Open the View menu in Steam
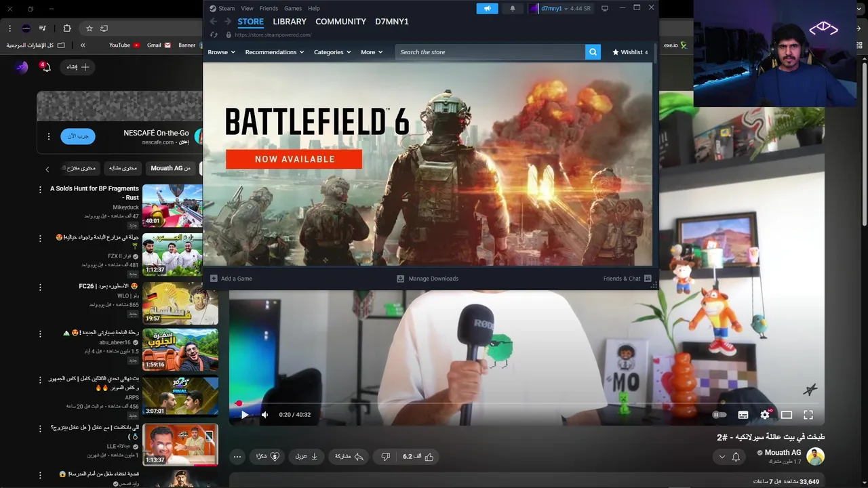 247,8
